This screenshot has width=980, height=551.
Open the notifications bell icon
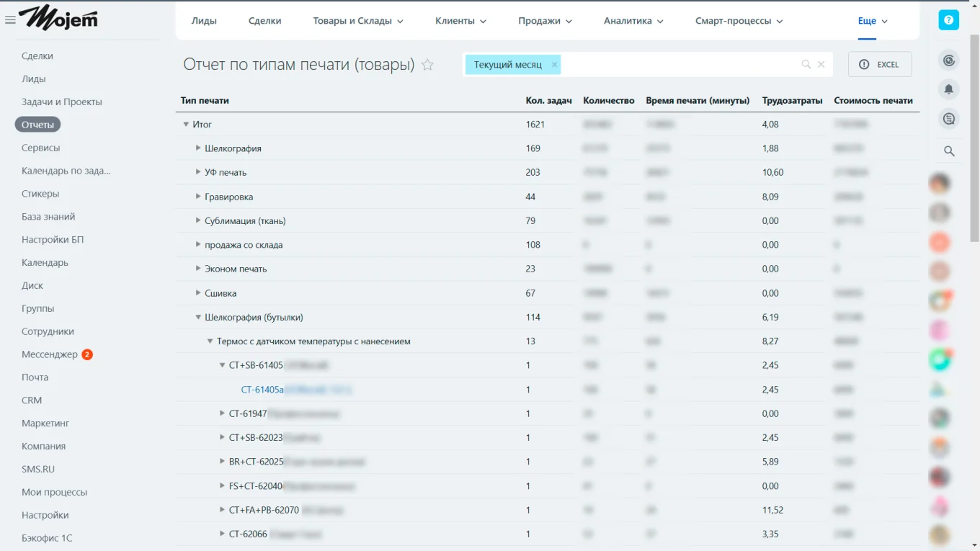coord(949,89)
